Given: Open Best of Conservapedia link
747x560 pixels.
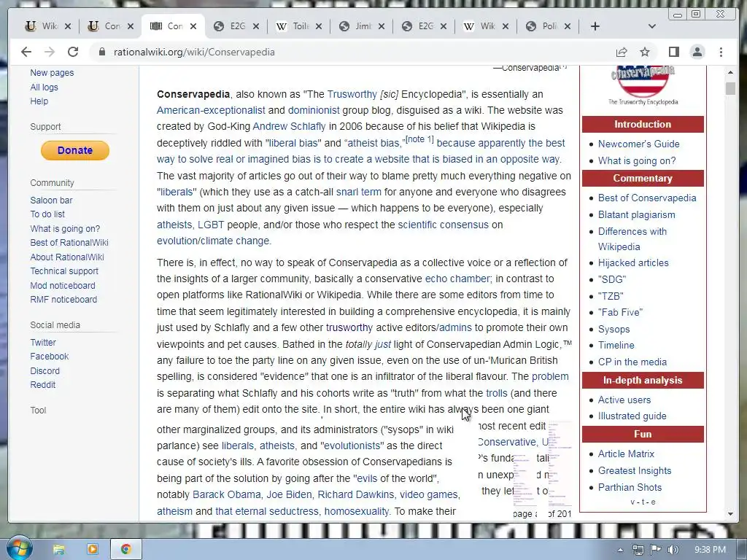Looking at the screenshot, I should tap(647, 198).
